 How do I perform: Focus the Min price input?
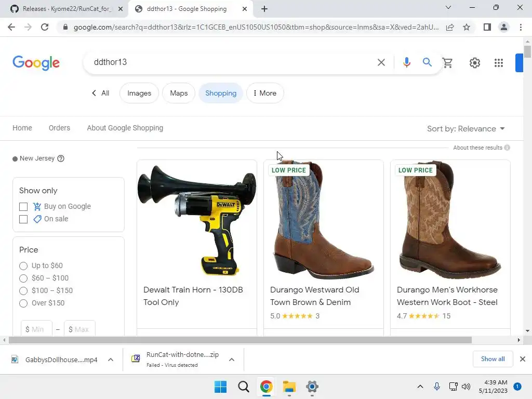click(37, 329)
